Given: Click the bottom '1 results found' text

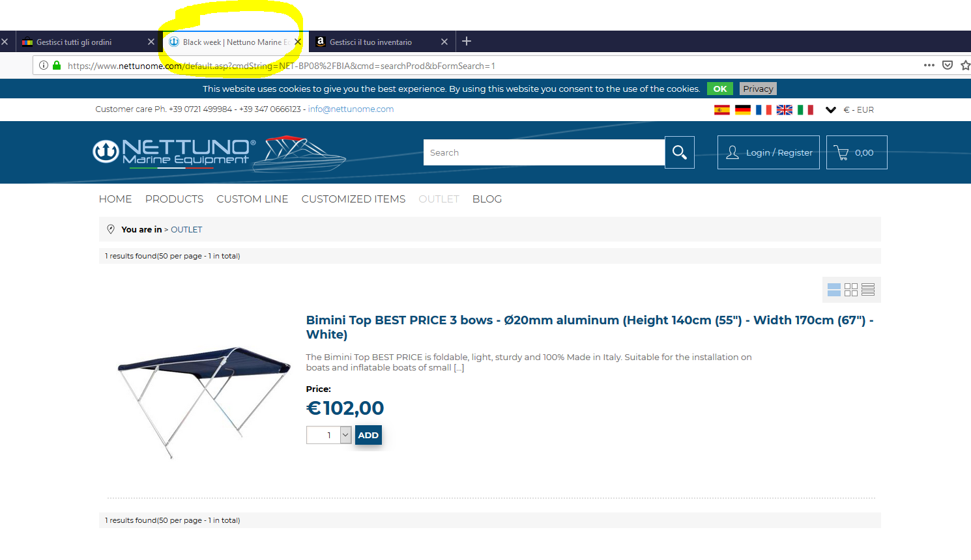Looking at the screenshot, I should (173, 520).
